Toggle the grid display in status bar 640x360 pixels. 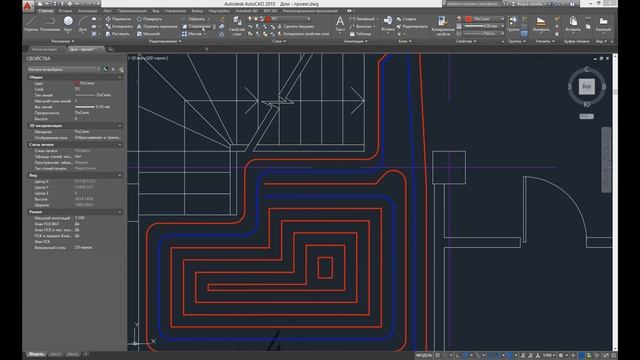438,356
